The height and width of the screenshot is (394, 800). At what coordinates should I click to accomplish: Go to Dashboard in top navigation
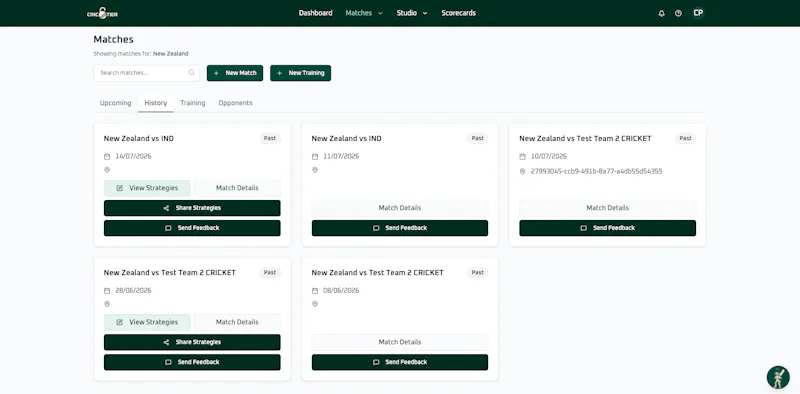[315, 13]
